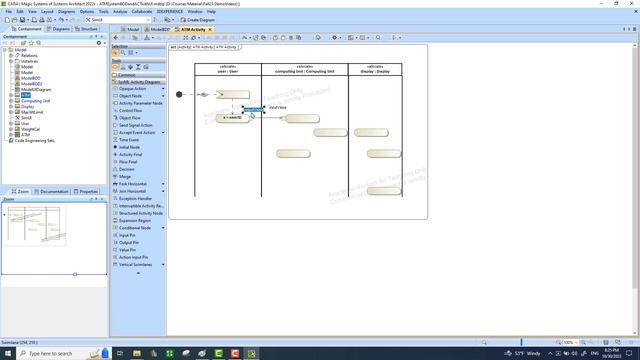Viewport: 640px width, 360px height.
Task: Click the diagram zoom slider in status bar
Action: point(521,342)
